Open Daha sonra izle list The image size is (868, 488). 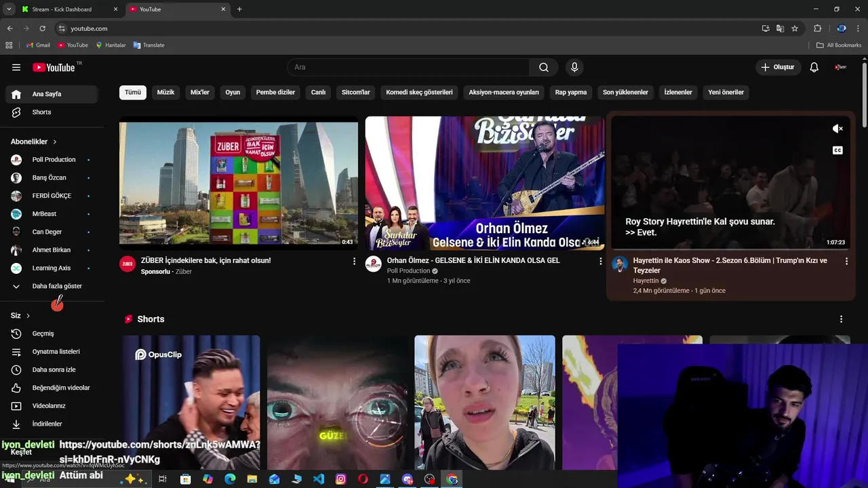(x=52, y=369)
